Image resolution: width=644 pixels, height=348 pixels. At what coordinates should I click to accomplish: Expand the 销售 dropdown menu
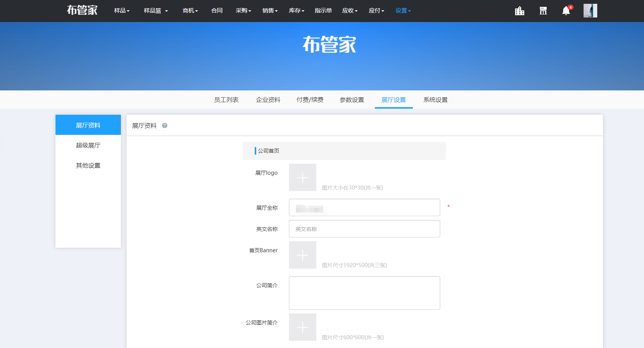pos(270,11)
